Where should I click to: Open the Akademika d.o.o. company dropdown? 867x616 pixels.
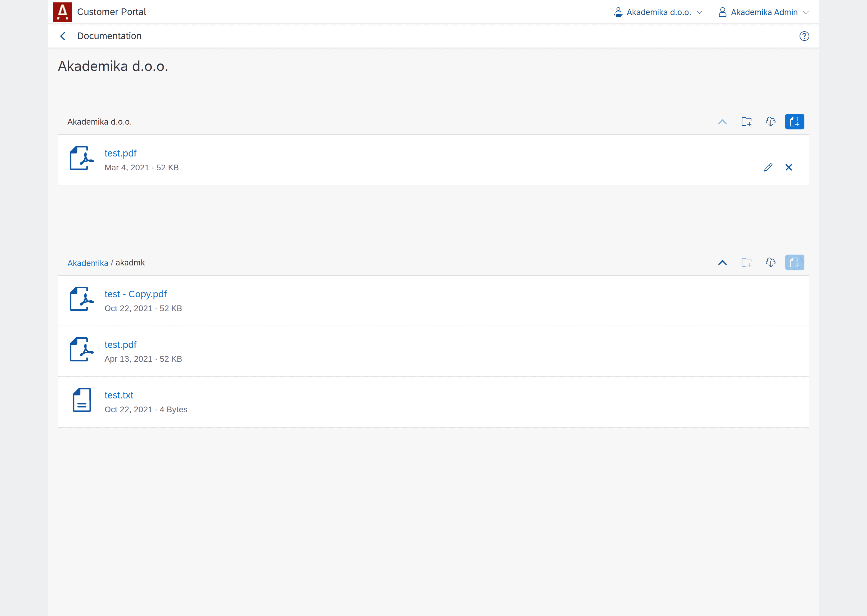tap(658, 12)
